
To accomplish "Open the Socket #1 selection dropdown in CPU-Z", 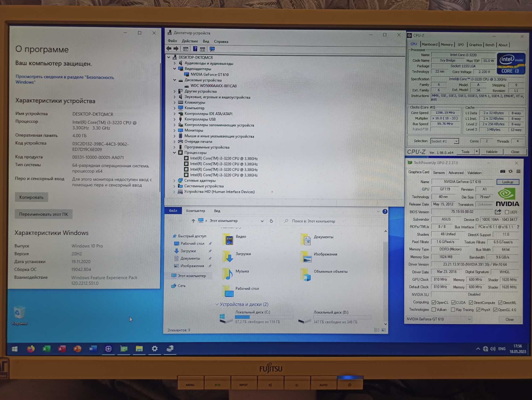I will click(456, 141).
